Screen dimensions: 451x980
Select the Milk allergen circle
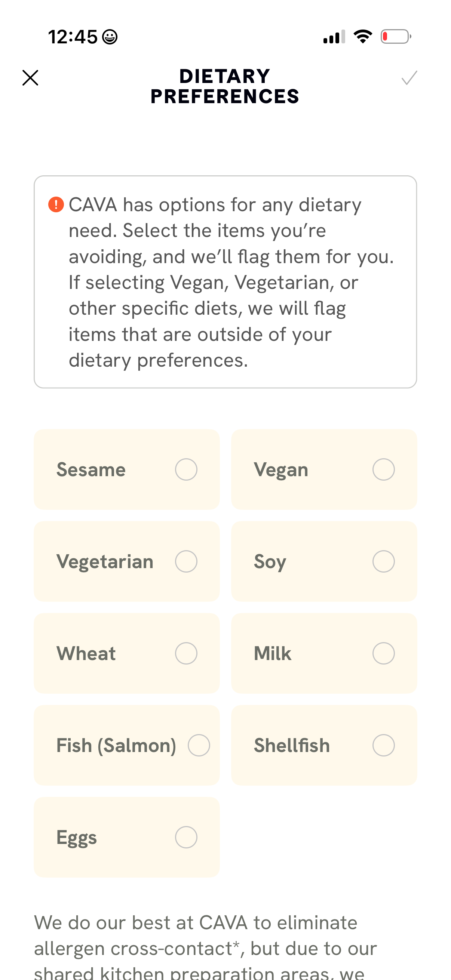(x=383, y=654)
